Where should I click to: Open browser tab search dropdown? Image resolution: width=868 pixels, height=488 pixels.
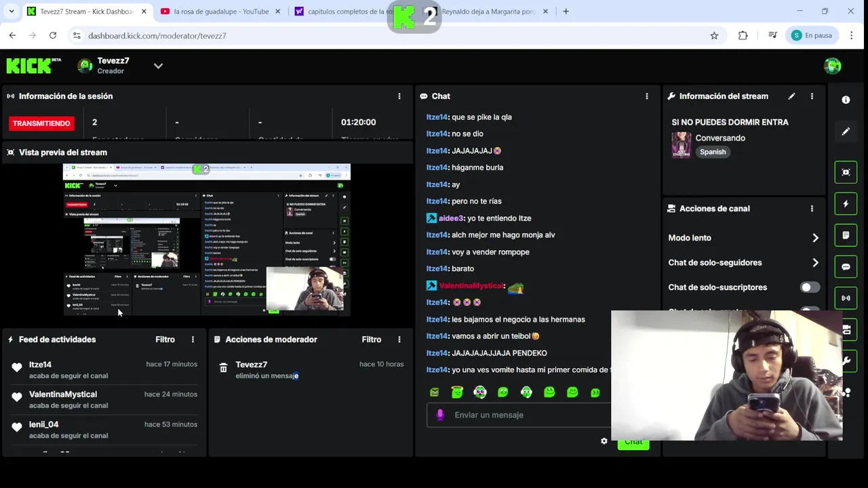12,12
